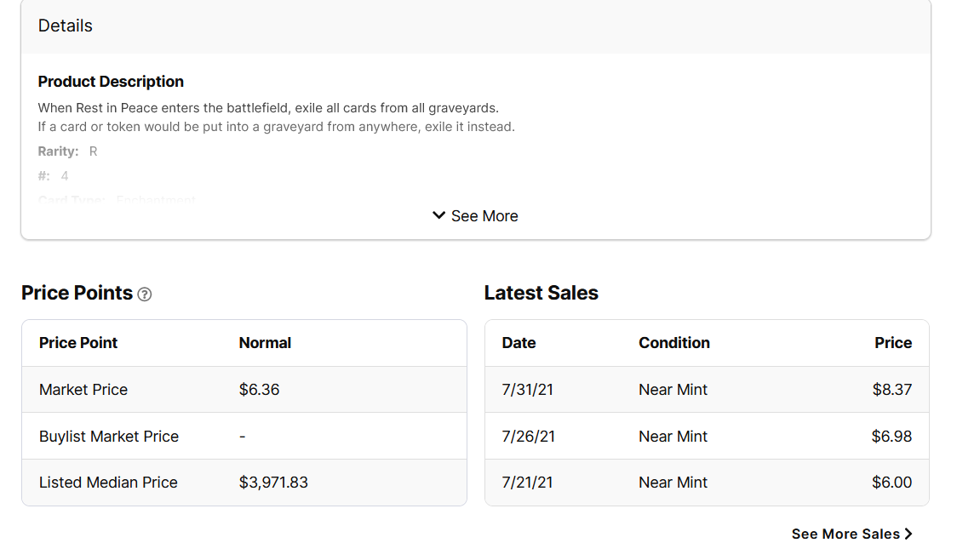The width and height of the screenshot is (957, 560).
Task: Click the Price column header in Latest Sales
Action: click(892, 343)
